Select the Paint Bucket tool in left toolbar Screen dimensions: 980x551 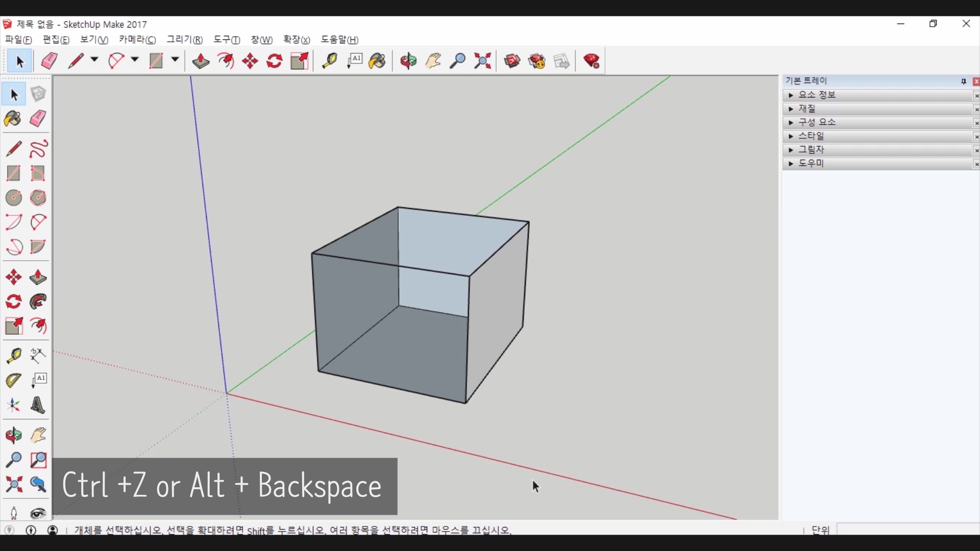pos(13,119)
